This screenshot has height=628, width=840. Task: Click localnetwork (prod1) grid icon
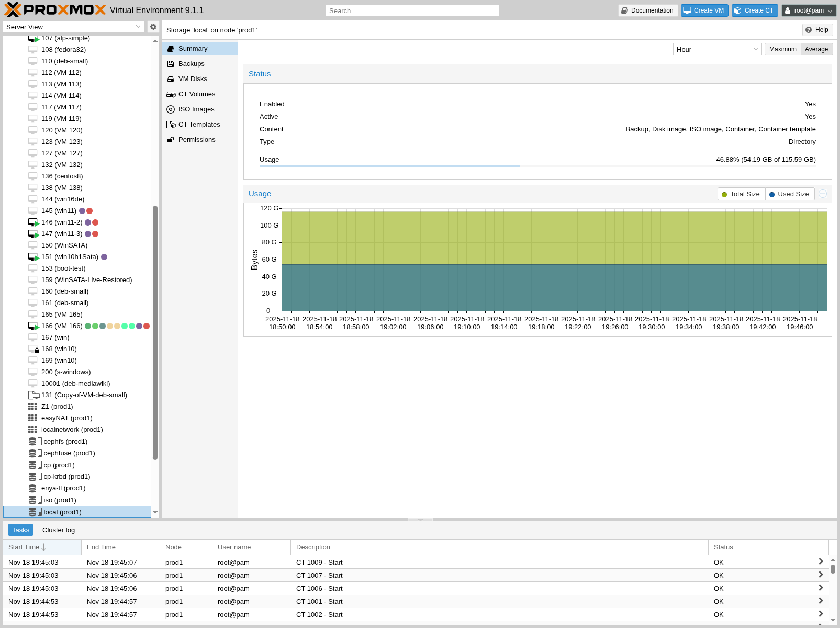pyautogui.click(x=32, y=430)
